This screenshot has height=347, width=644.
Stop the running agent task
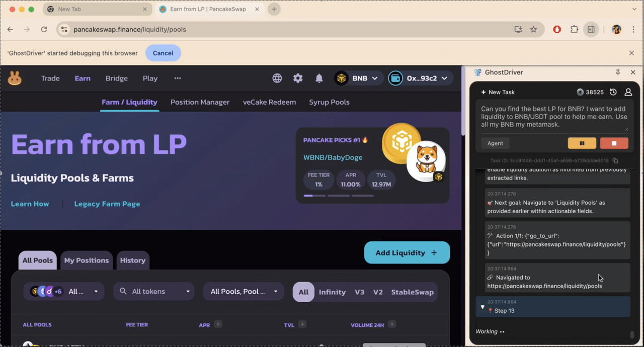click(x=614, y=143)
